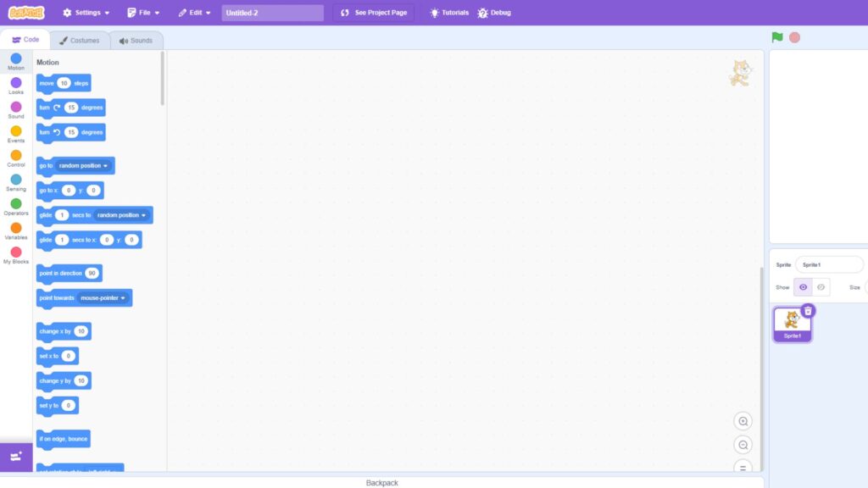Click the steps value in move block
Viewport: 868px width, 488px height.
point(64,83)
